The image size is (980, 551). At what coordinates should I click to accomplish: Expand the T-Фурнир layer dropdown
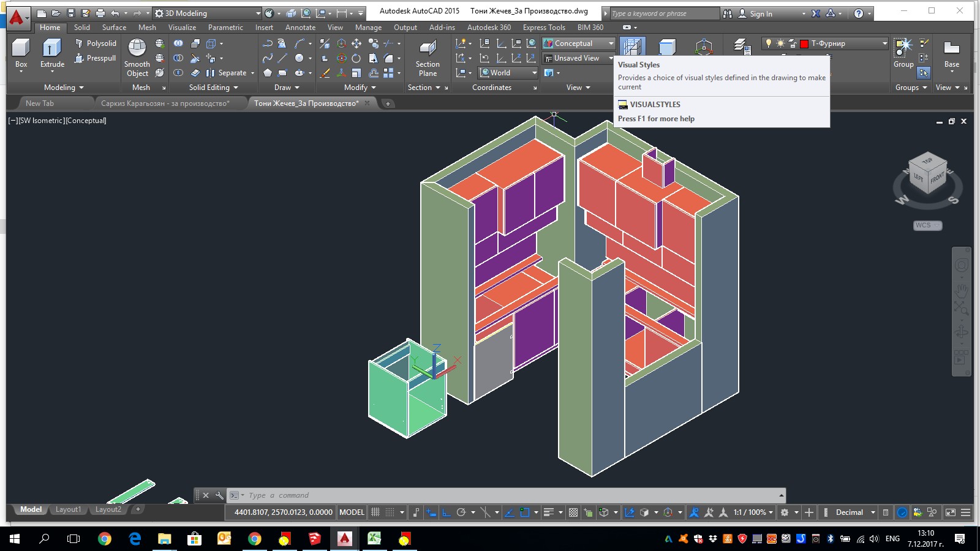[884, 43]
